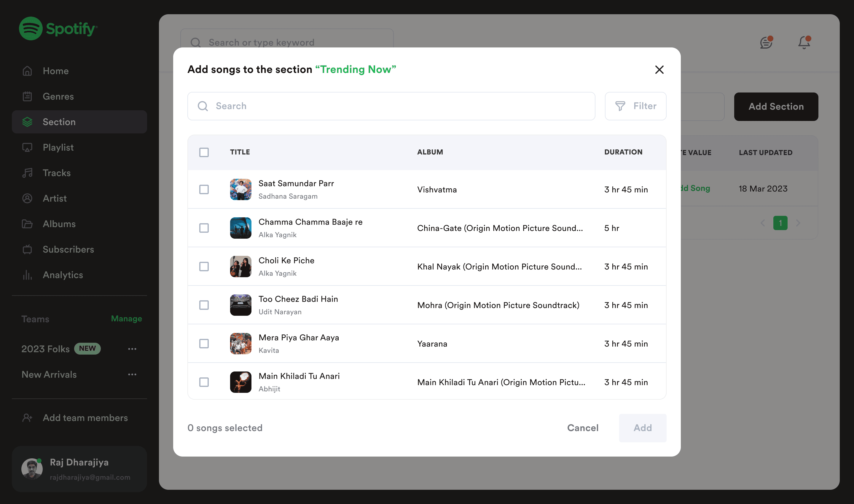This screenshot has height=504, width=854.
Task: Open the Artist page in sidebar
Action: pyautogui.click(x=79, y=198)
